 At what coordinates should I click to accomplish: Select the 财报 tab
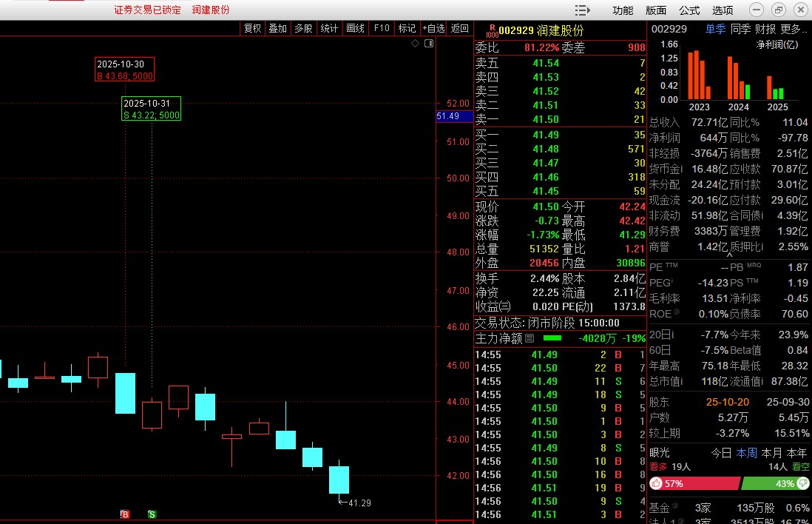pos(765,29)
